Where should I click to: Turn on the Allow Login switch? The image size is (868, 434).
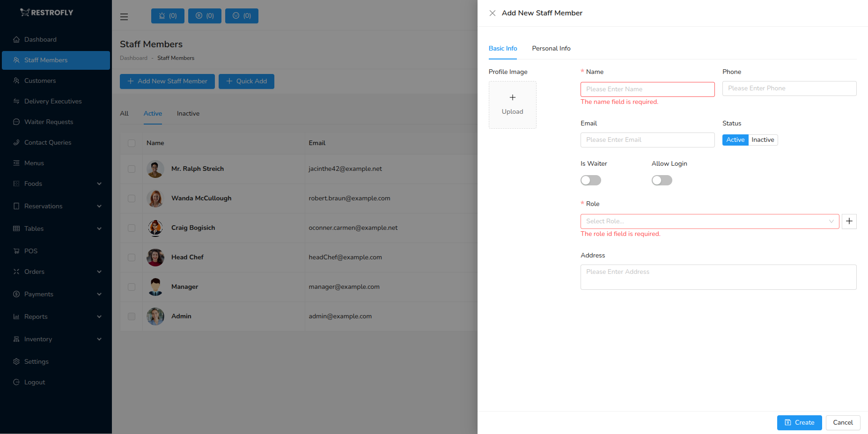click(662, 180)
